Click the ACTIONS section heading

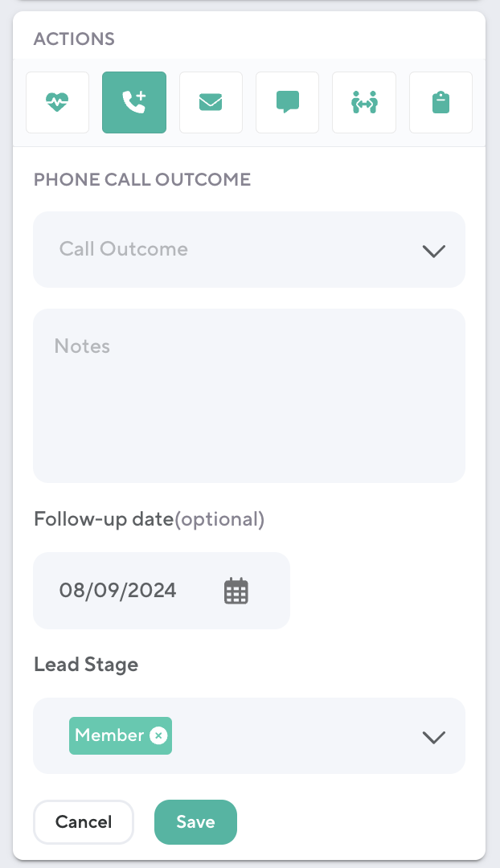pos(74,39)
